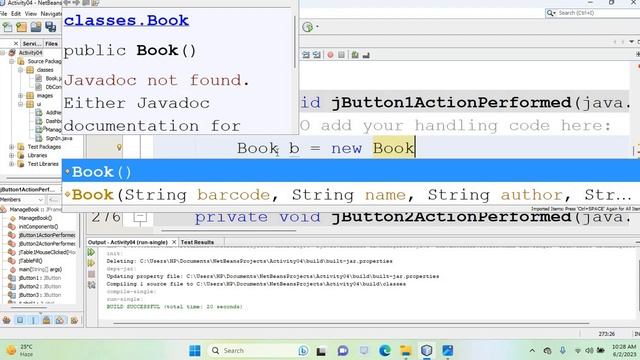Select the jButton2ActionPerformed member in Navigator
The image size is (640, 360).
[x=47, y=244]
